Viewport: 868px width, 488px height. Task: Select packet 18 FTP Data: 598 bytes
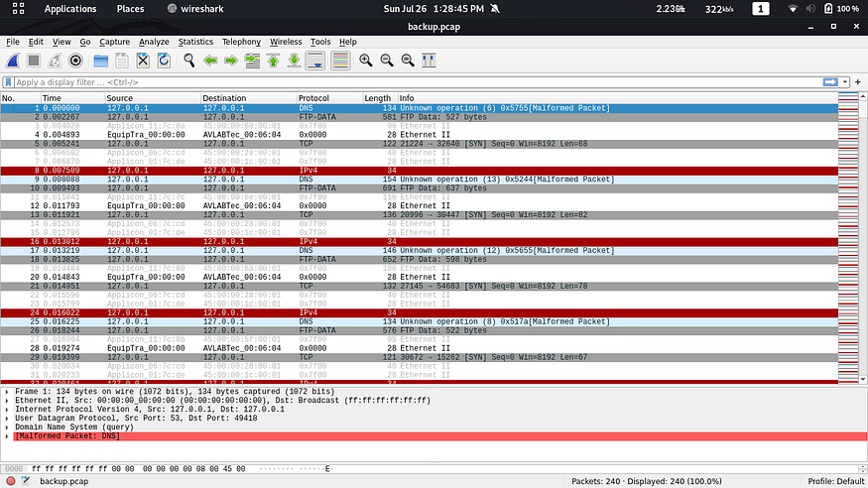click(419, 260)
